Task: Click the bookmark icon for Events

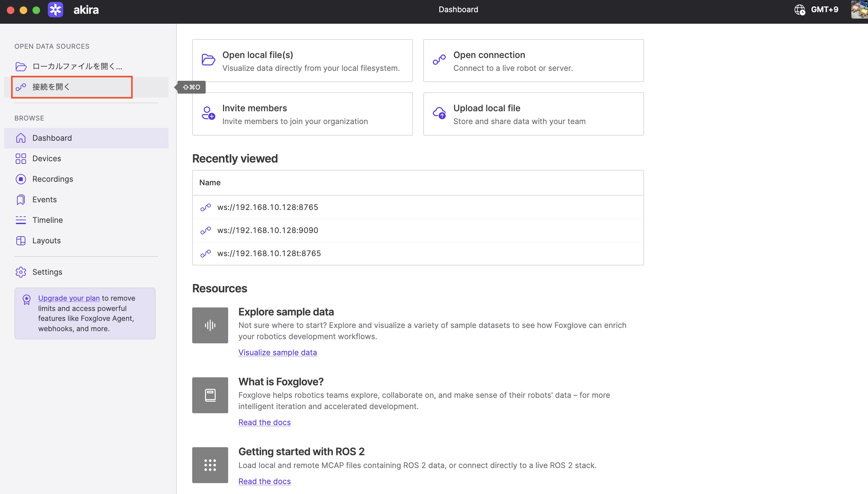Action: [21, 199]
